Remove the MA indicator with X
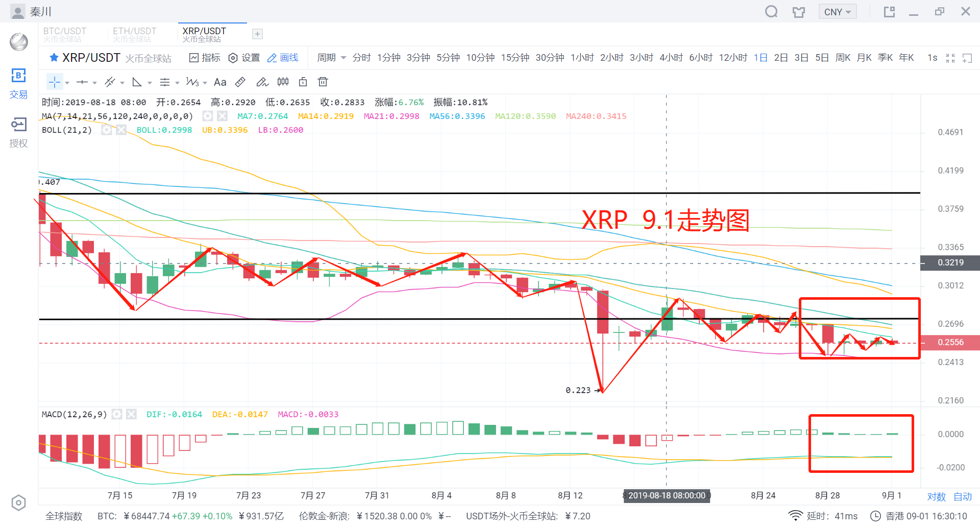This screenshot has height=527, width=980. pyautogui.click(x=222, y=116)
